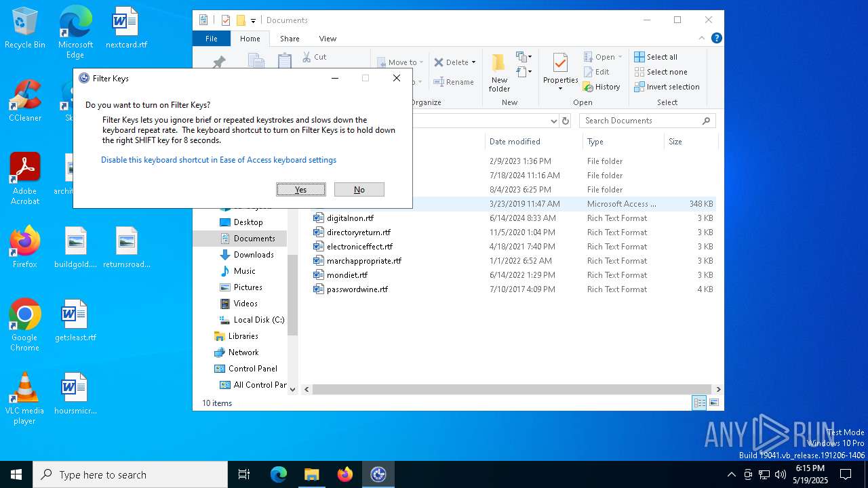Open Ease of Access keyboard settings link

point(218,160)
